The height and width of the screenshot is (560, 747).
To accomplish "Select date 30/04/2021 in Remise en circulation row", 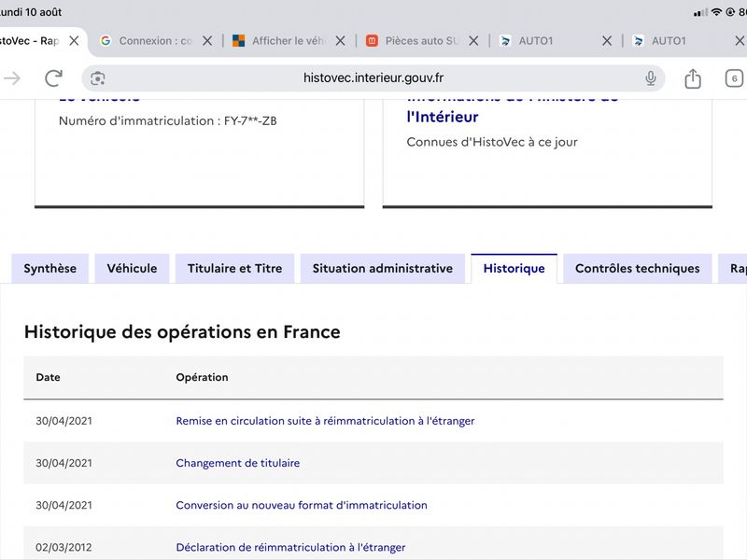I will pos(63,421).
